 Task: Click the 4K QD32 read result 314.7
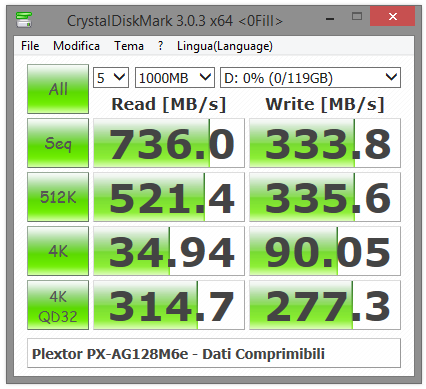coord(169,305)
